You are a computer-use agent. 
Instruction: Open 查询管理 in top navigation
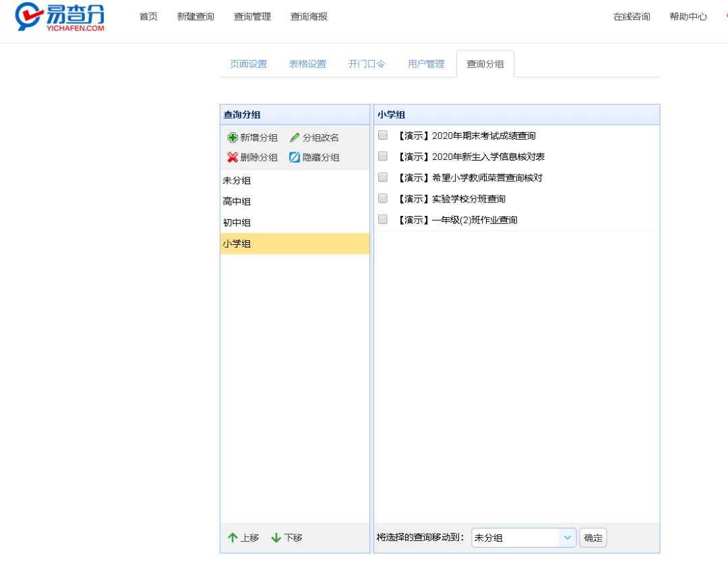click(252, 17)
